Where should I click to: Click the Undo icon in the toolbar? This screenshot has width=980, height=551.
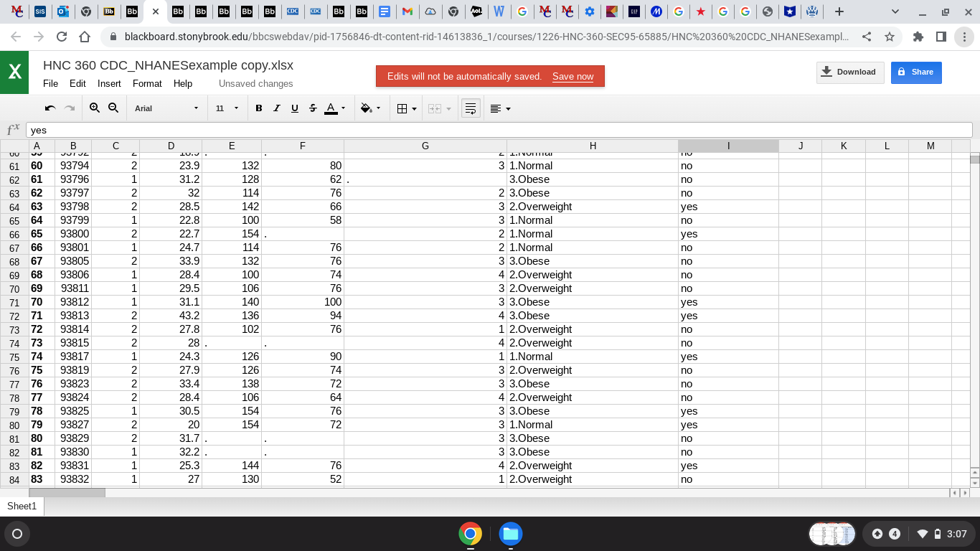(50, 108)
